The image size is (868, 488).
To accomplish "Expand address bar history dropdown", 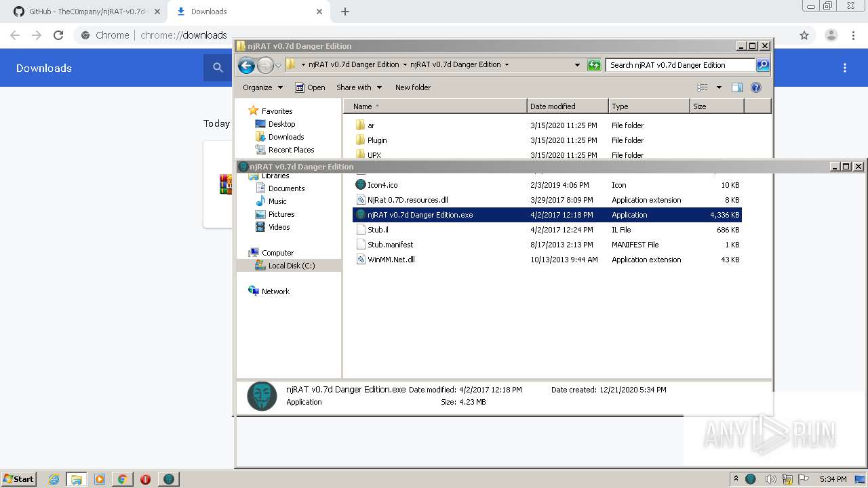I will pyautogui.click(x=577, y=65).
